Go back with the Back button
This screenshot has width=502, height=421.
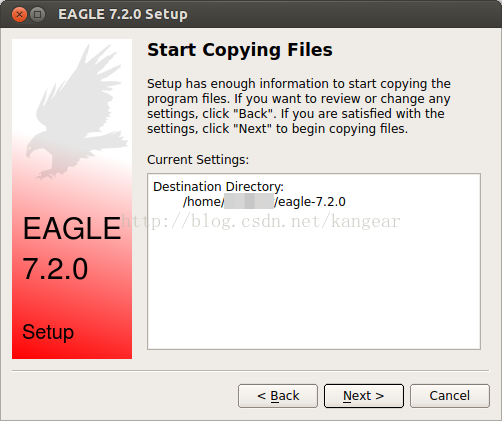click(x=278, y=396)
